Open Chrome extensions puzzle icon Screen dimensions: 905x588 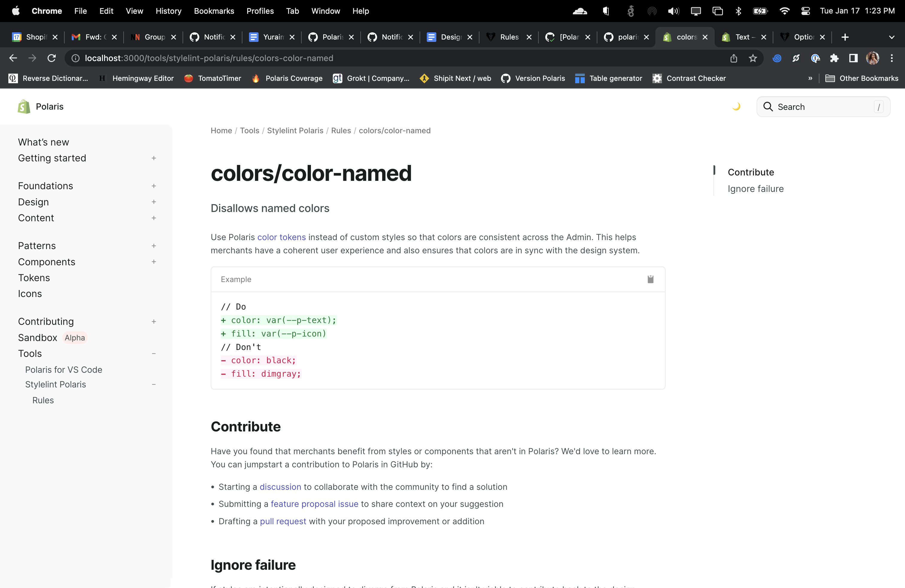click(x=834, y=58)
